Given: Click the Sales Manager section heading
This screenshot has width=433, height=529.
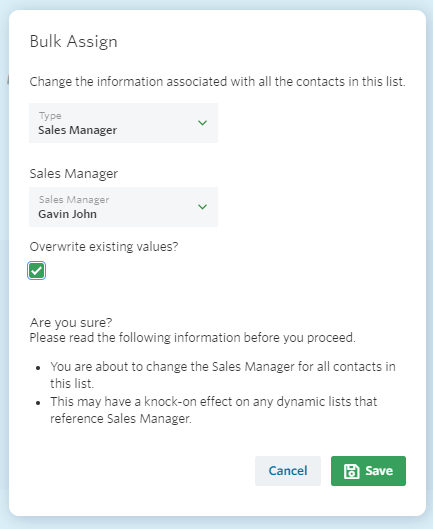Looking at the screenshot, I should click(74, 174).
